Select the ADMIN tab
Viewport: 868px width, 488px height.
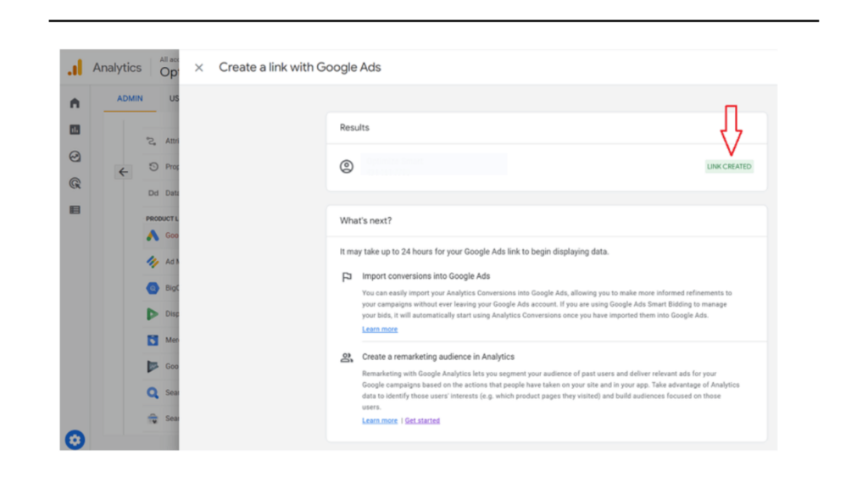130,98
